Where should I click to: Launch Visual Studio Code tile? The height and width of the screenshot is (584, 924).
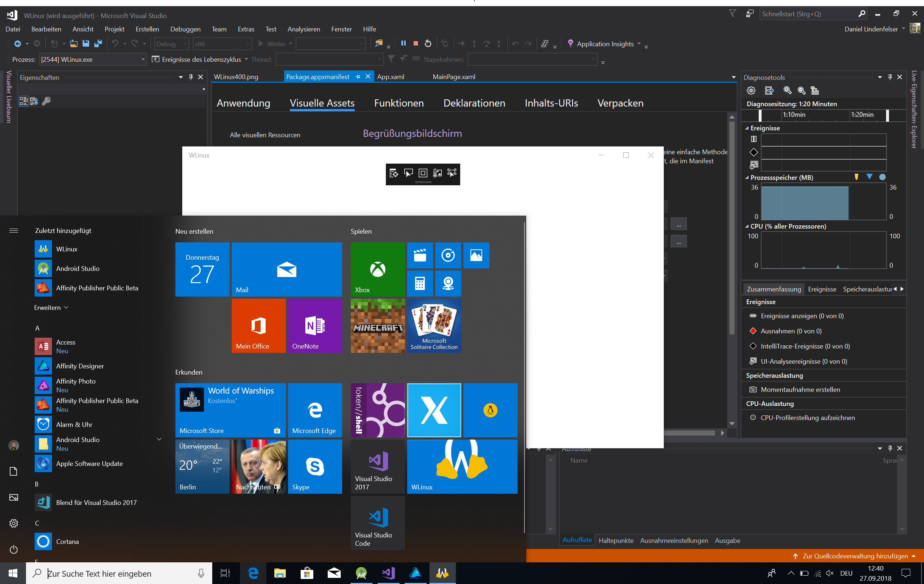(x=378, y=523)
